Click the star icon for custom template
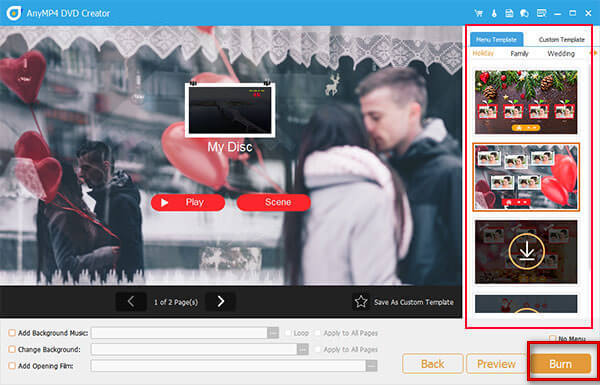600x385 pixels. (x=361, y=302)
